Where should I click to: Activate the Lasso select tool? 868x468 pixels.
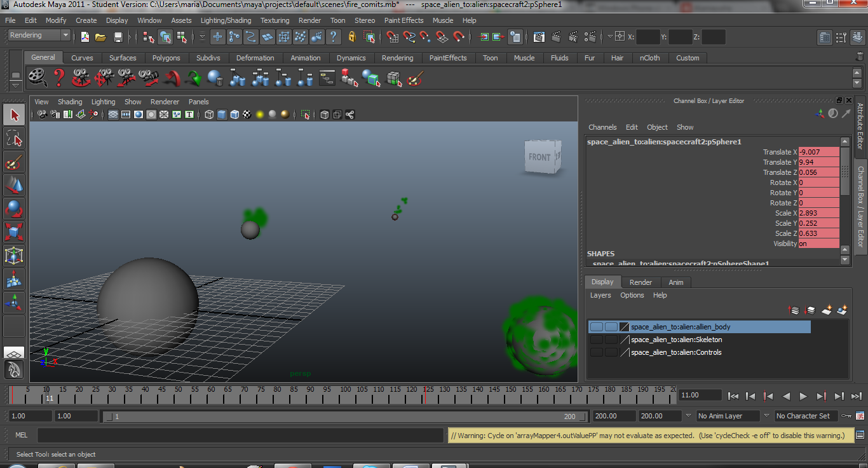click(x=15, y=139)
